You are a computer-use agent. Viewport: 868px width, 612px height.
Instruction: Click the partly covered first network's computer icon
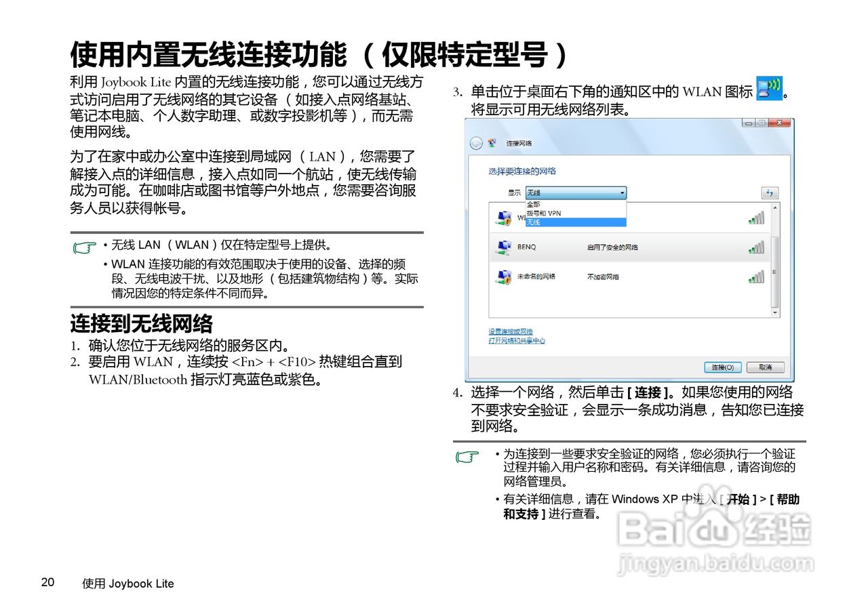click(503, 218)
